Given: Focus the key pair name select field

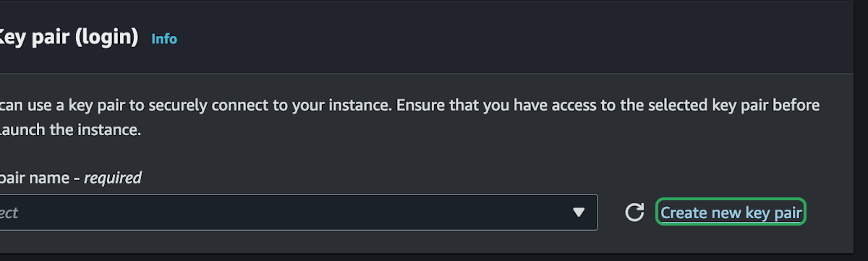Looking at the screenshot, I should pos(298,213).
